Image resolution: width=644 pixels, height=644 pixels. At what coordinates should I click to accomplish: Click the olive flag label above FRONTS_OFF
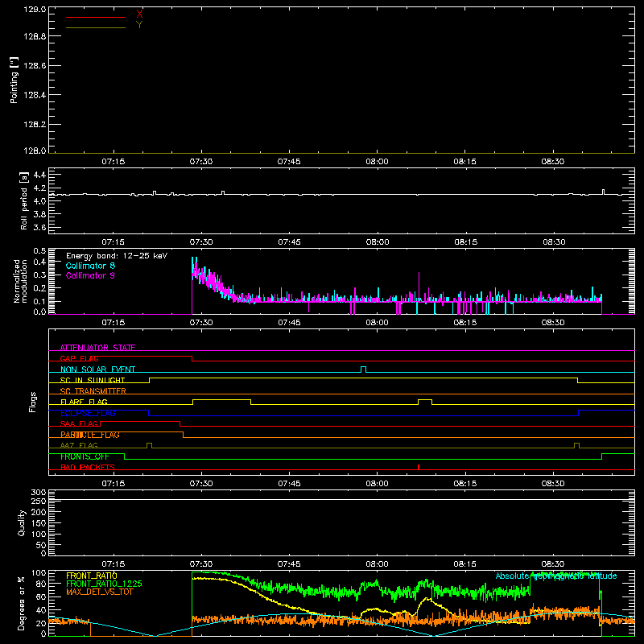point(79,445)
